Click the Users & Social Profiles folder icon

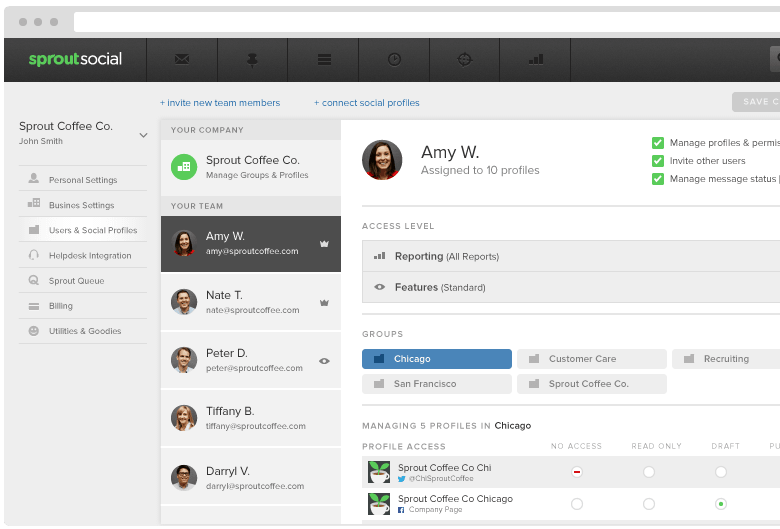click(34, 229)
